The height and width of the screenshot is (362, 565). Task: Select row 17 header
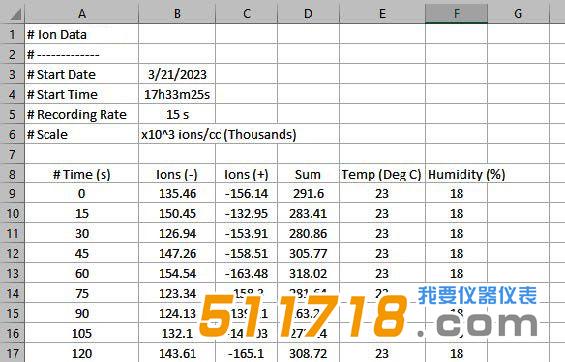coord(12,353)
